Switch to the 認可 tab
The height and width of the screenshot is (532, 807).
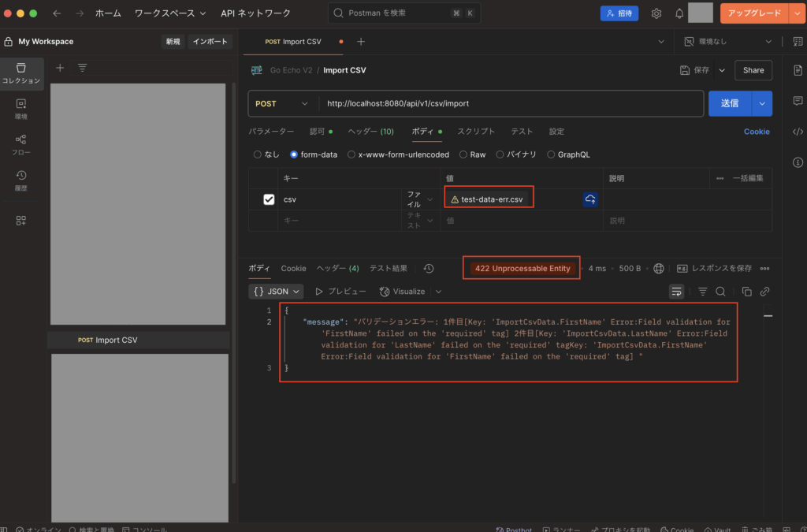pos(321,132)
